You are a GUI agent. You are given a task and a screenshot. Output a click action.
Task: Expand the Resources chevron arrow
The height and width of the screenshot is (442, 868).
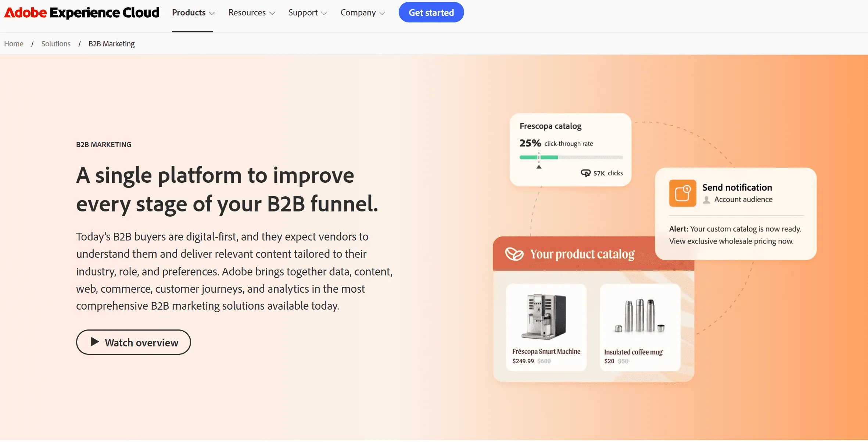(x=272, y=13)
